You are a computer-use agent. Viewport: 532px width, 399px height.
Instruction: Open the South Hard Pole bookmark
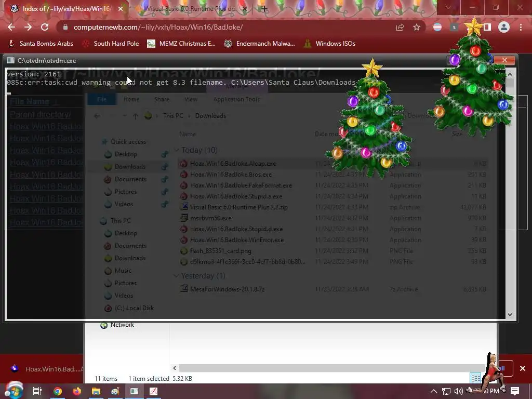coord(111,44)
